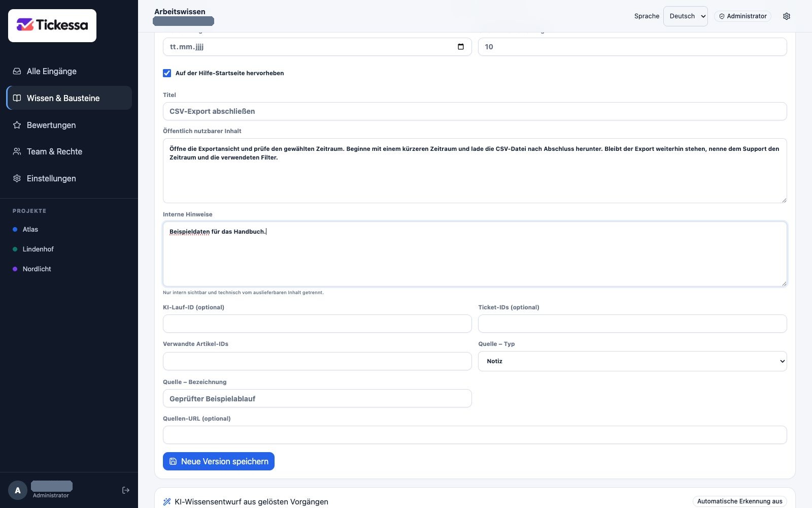Screen dimensions: 812x508
Task: Click the shield icon on the Administrator badge
Action: tap(722, 16)
